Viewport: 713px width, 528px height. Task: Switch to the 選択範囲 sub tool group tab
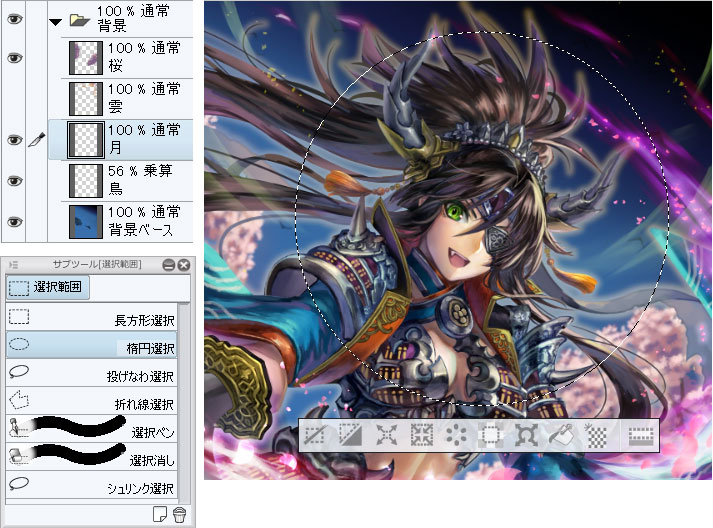pos(47,287)
